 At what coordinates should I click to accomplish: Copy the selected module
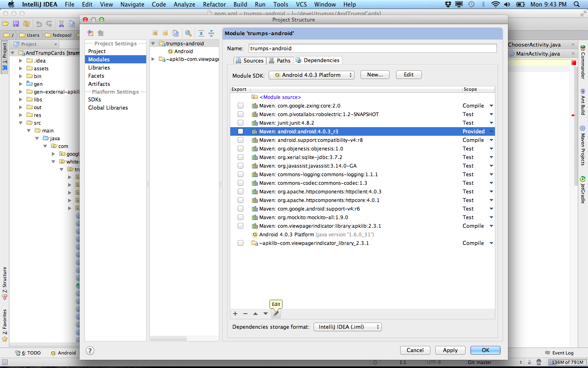coord(176,33)
